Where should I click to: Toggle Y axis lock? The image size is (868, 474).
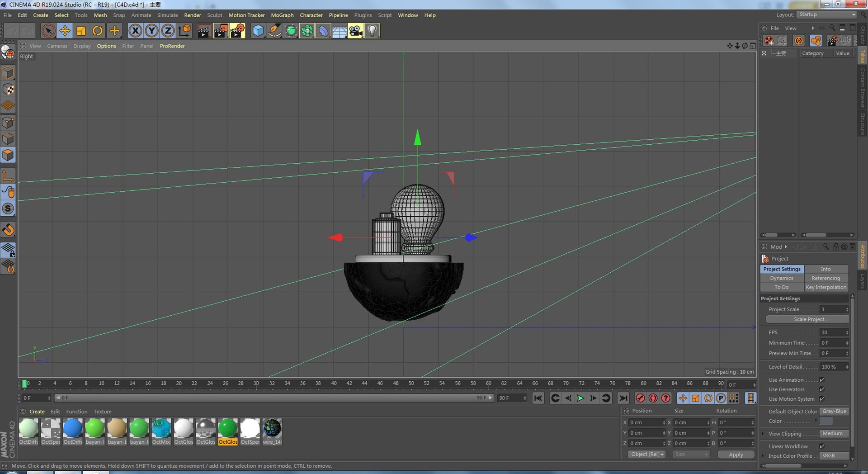[151, 31]
